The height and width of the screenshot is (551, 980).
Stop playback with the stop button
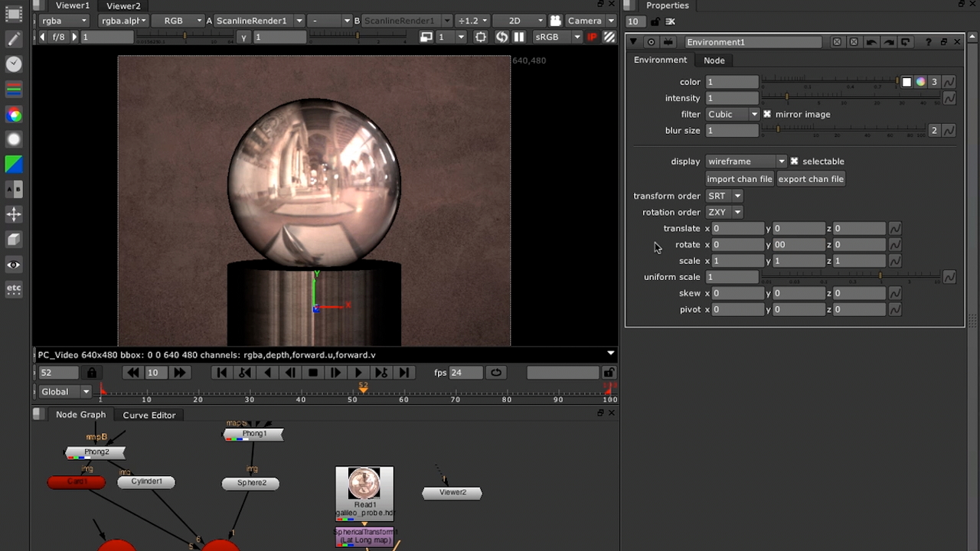click(x=312, y=373)
